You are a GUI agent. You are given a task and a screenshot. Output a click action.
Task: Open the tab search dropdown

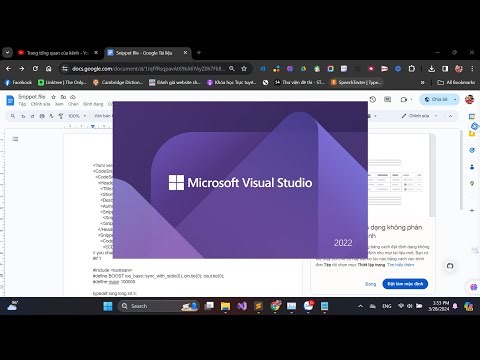pos(7,53)
